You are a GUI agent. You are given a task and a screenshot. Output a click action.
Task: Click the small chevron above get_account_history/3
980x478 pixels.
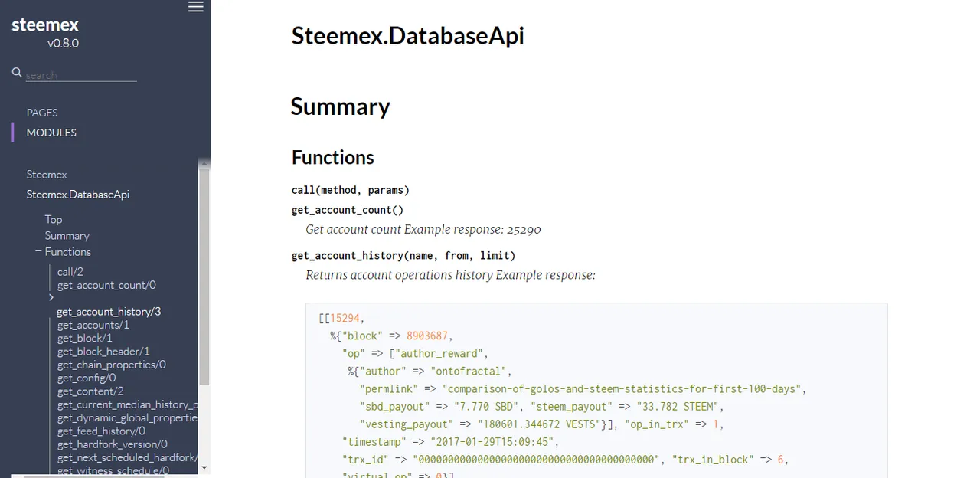click(51, 297)
